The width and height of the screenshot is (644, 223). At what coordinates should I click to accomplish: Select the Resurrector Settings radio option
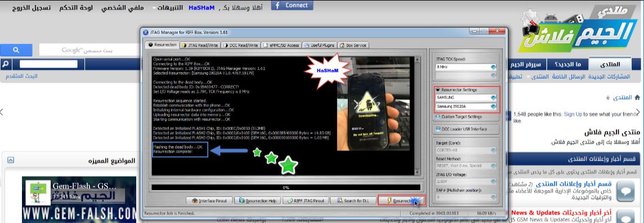[438, 90]
